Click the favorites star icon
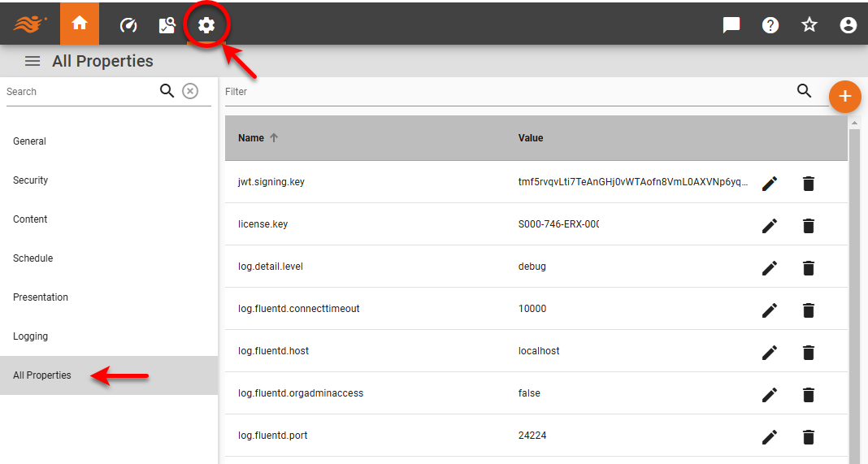Viewport: 868px width, 464px height. coord(809,25)
